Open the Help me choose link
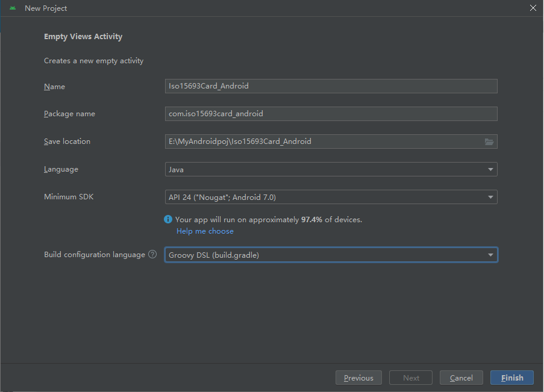The image size is (544, 392). 205,231
